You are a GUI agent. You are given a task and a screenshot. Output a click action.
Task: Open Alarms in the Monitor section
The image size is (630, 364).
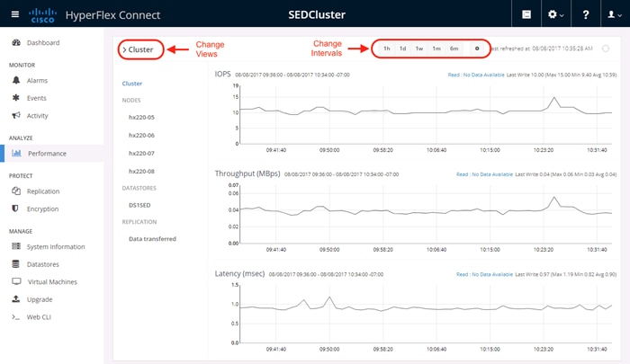point(37,80)
